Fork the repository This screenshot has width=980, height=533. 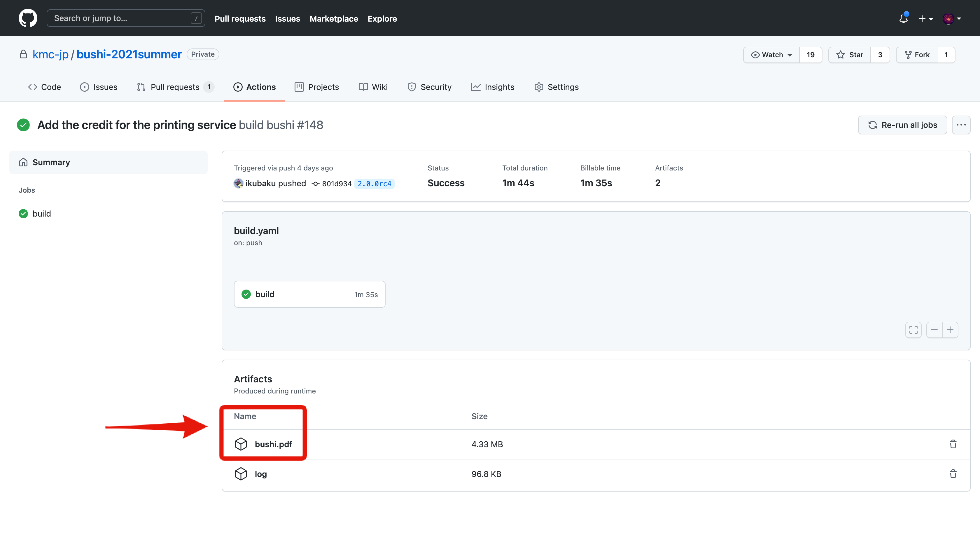point(917,55)
